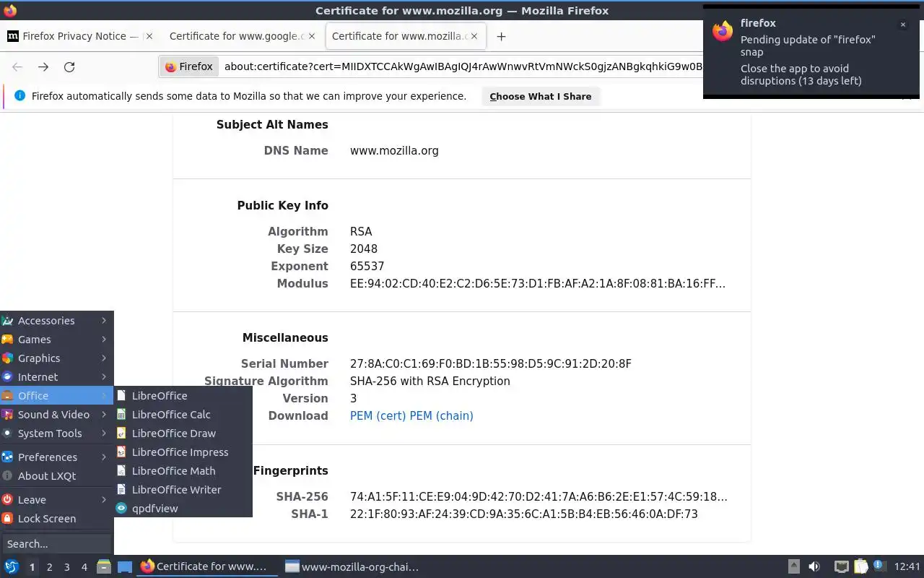924x578 pixels.
Task: Switch to Certificate for www.google.com tab
Action: pyautogui.click(x=242, y=36)
